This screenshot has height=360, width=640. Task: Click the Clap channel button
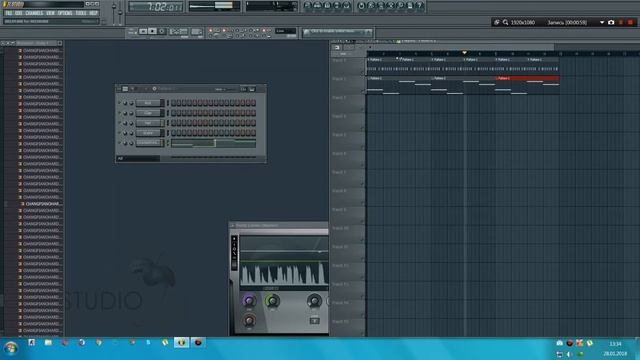pos(149,113)
